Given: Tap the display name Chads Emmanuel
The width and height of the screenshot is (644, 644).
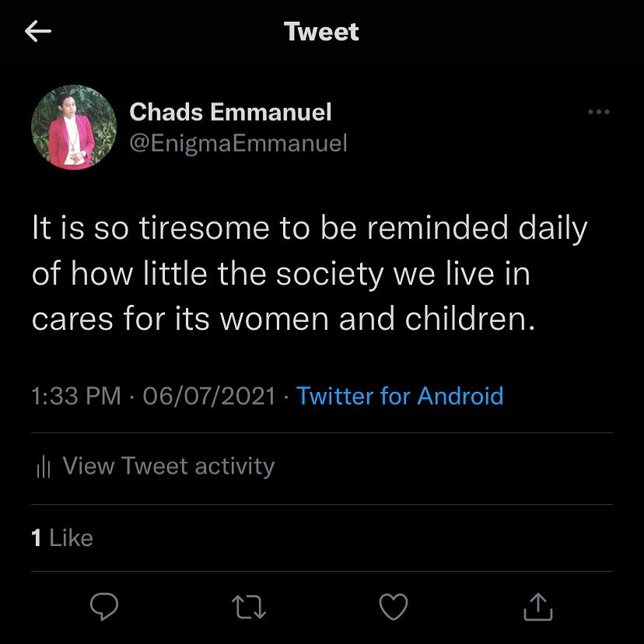Looking at the screenshot, I should click(x=230, y=112).
